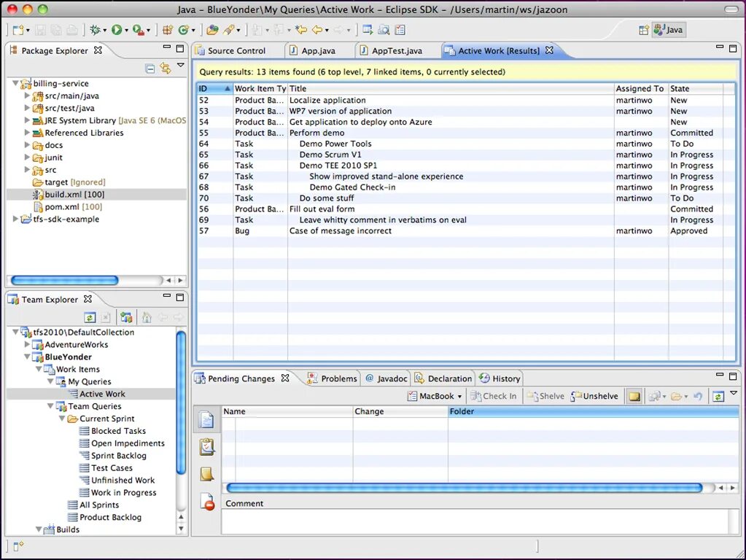Open the MacBook workspace dropdown
This screenshot has height=560, width=746.
point(435,396)
